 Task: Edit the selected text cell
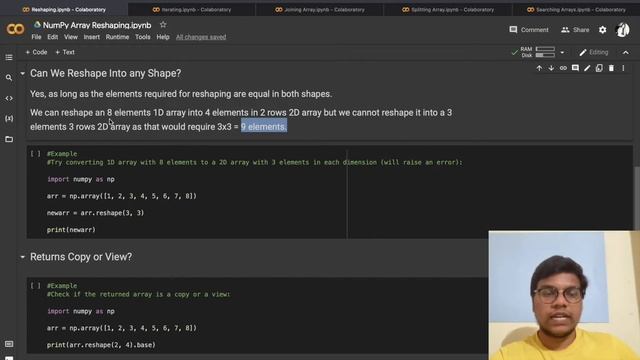587,68
